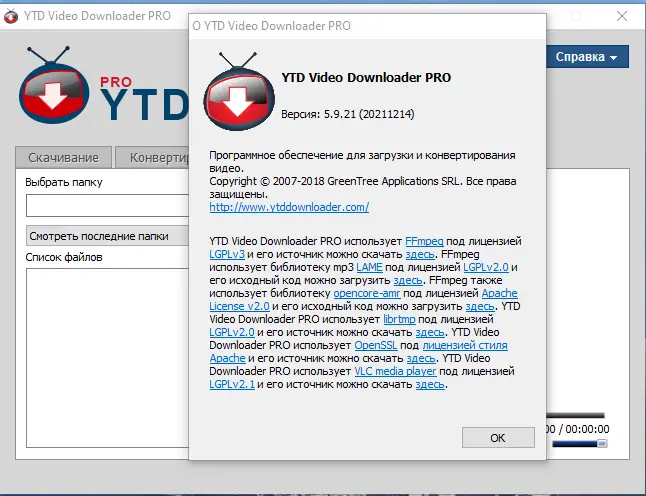Open the librtmp link
This screenshot has height=496, width=646.
399,319
